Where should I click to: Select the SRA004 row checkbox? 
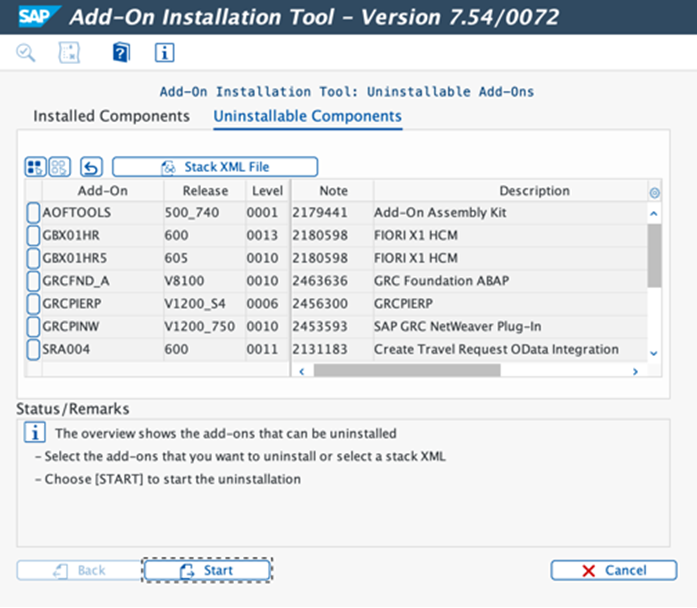(33, 349)
